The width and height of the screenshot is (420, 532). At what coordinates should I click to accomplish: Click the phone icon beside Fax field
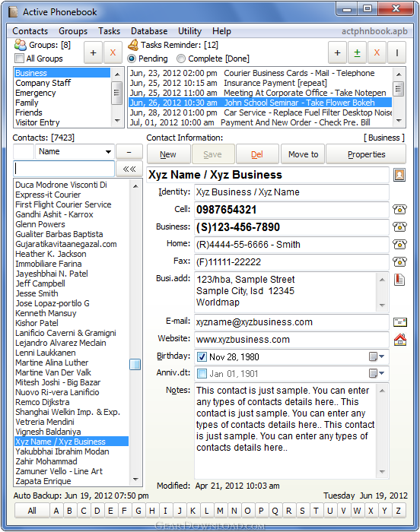pyautogui.click(x=399, y=261)
